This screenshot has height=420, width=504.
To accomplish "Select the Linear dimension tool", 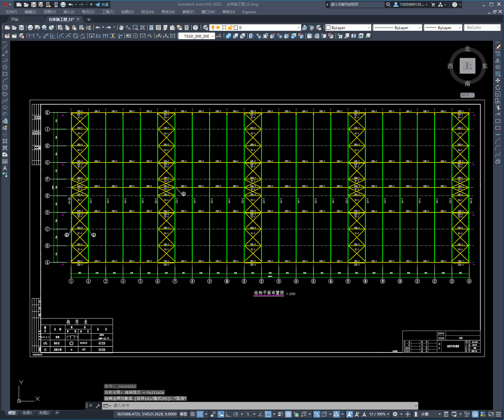I will 31,36.
